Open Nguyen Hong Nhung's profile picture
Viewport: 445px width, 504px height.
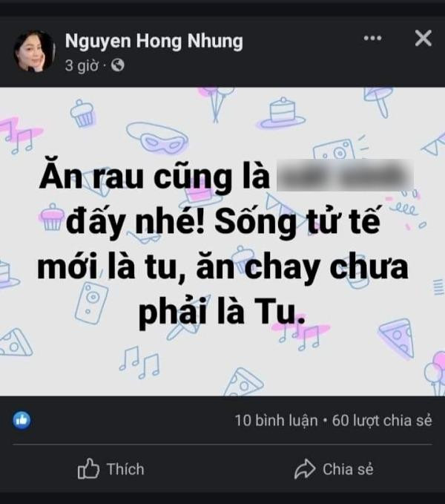(x=34, y=51)
